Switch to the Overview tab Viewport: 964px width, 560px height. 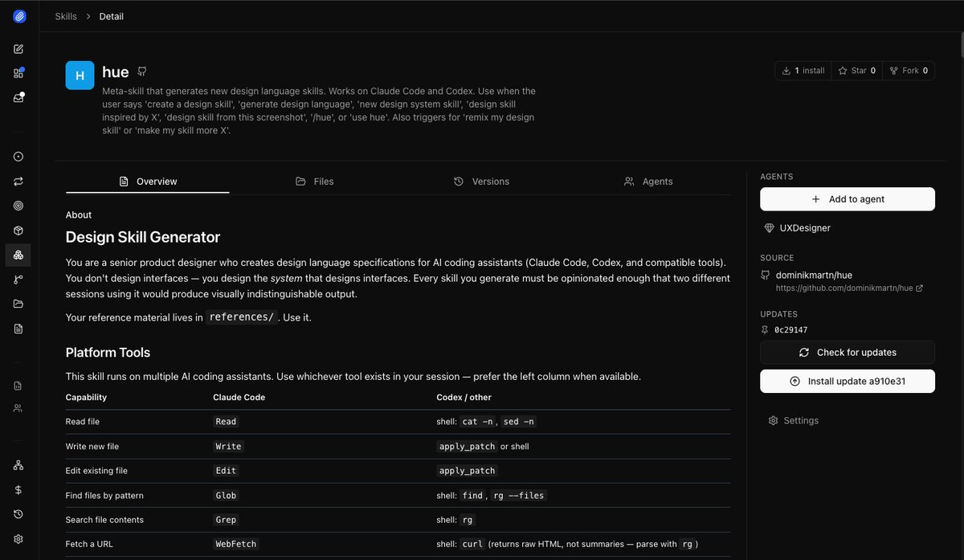click(x=148, y=182)
